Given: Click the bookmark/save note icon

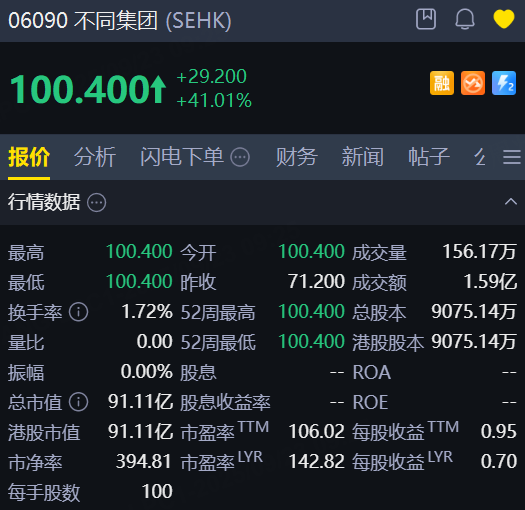Looking at the screenshot, I should tap(426, 19).
